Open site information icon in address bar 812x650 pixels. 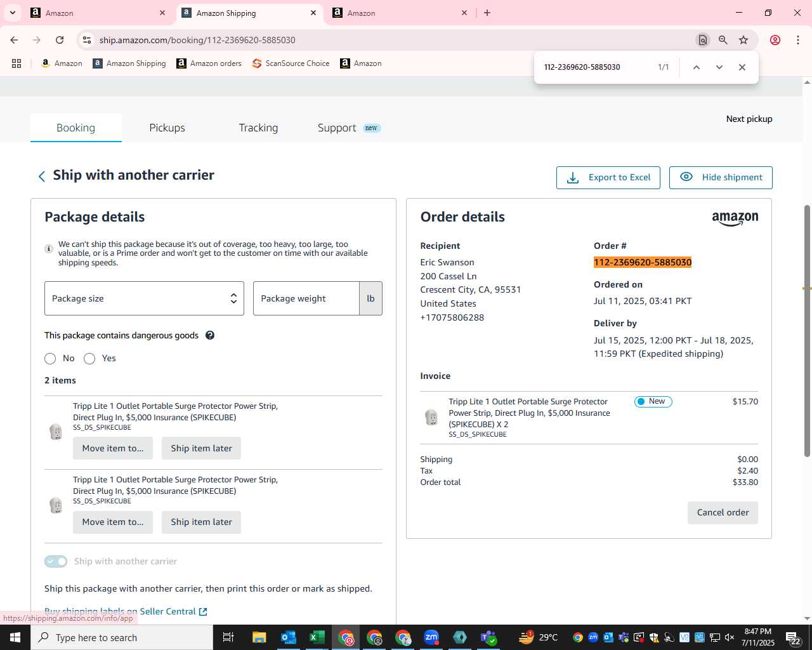pyautogui.click(x=87, y=40)
